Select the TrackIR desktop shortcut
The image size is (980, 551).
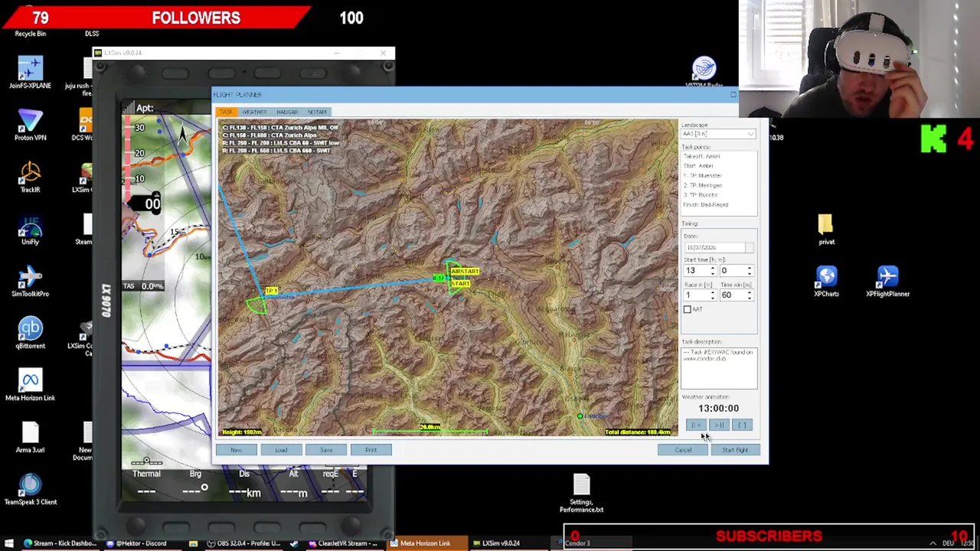30,177
